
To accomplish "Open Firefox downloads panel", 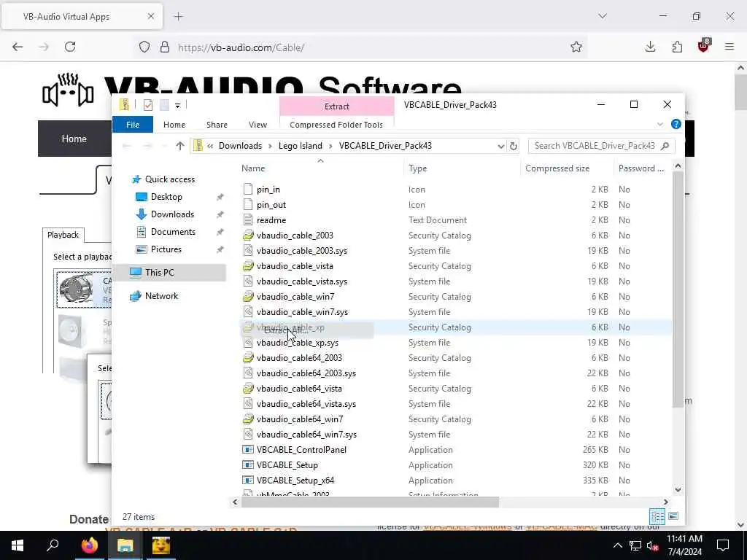I will [x=650, y=47].
